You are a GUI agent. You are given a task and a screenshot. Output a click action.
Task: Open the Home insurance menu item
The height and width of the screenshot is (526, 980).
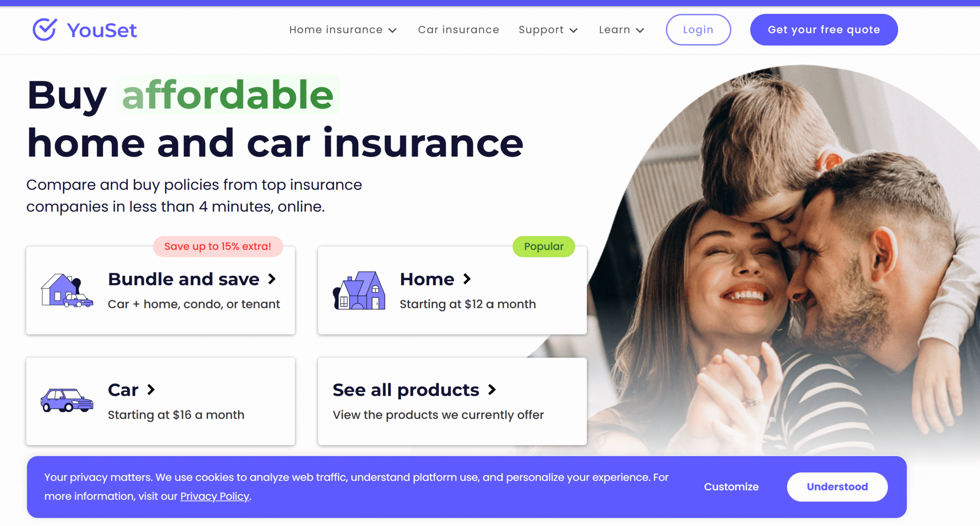[336, 29]
